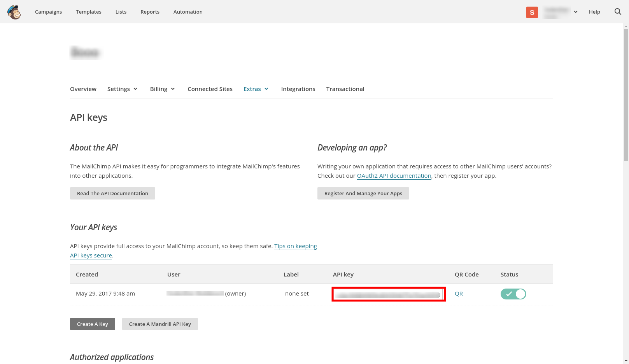629x364 pixels.
Task: Click the orange S account avatar
Action: point(532,12)
